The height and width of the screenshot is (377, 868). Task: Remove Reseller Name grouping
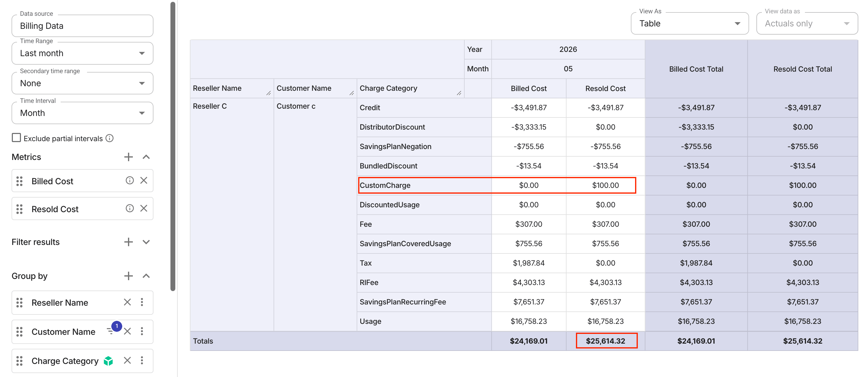click(x=127, y=302)
